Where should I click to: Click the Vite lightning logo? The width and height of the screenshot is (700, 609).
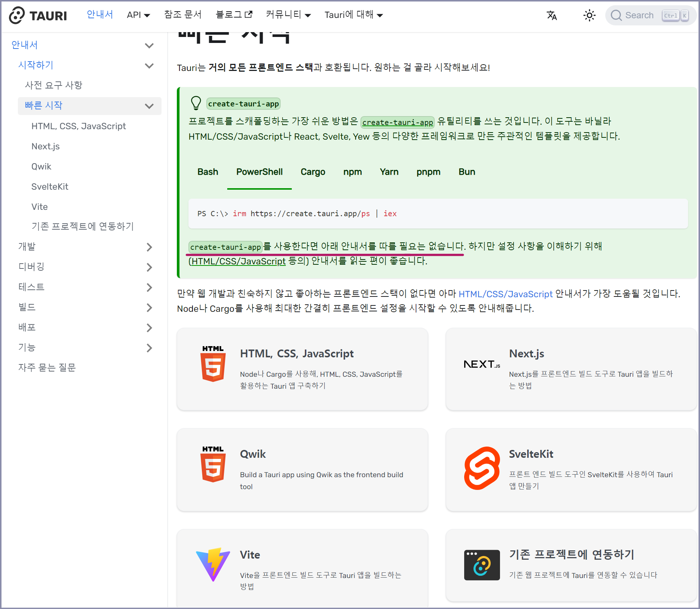click(x=213, y=565)
